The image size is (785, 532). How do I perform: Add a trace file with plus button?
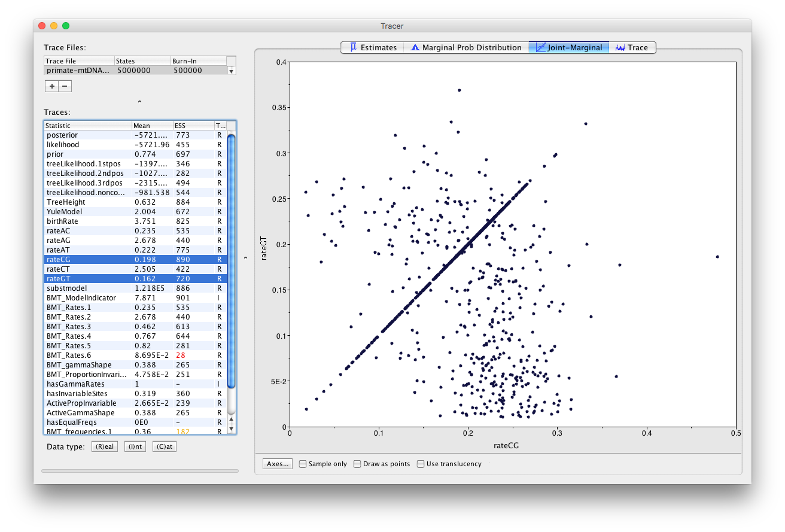52,86
